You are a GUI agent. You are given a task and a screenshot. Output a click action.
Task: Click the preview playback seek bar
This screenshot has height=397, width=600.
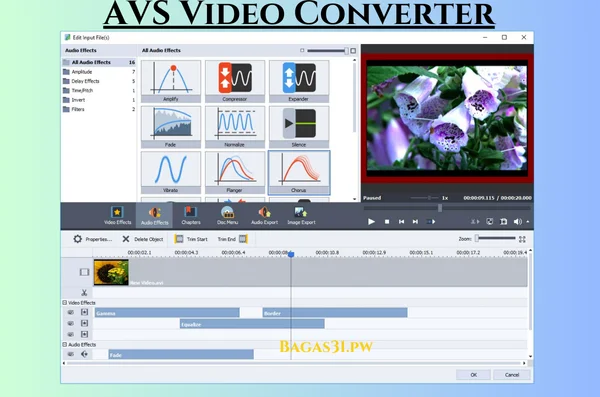[x=447, y=208]
